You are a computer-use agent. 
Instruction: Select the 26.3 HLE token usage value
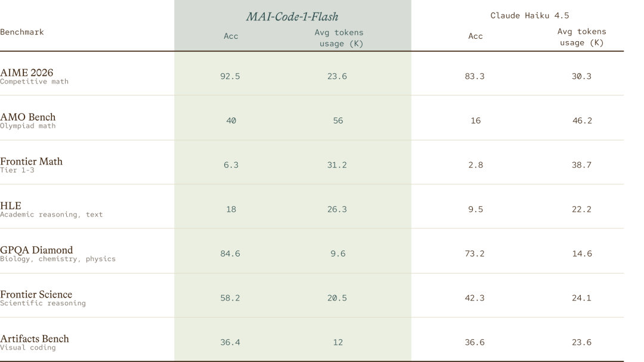(337, 209)
